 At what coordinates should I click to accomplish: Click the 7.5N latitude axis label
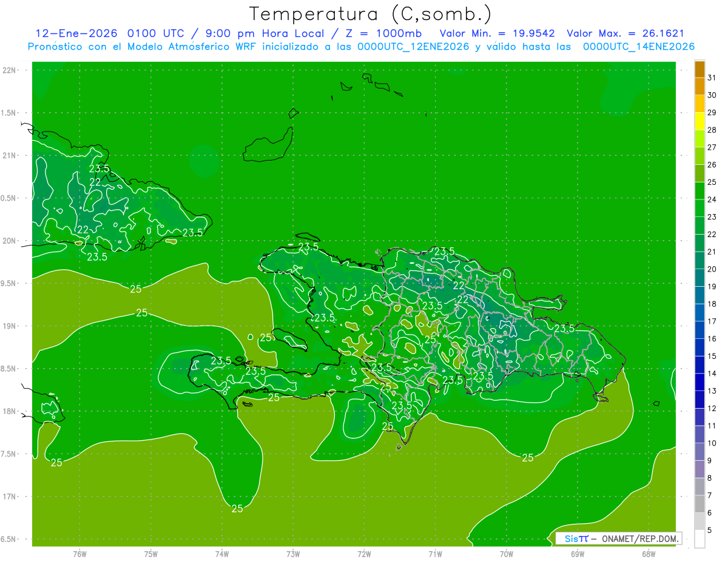(x=8, y=453)
